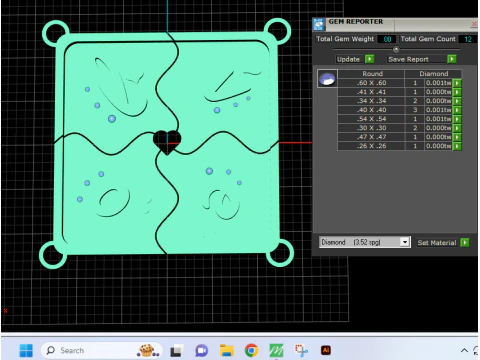The image size is (480, 360).
Task: Click the bottom-right jump ring loop
Action: pyautogui.click(x=280, y=253)
